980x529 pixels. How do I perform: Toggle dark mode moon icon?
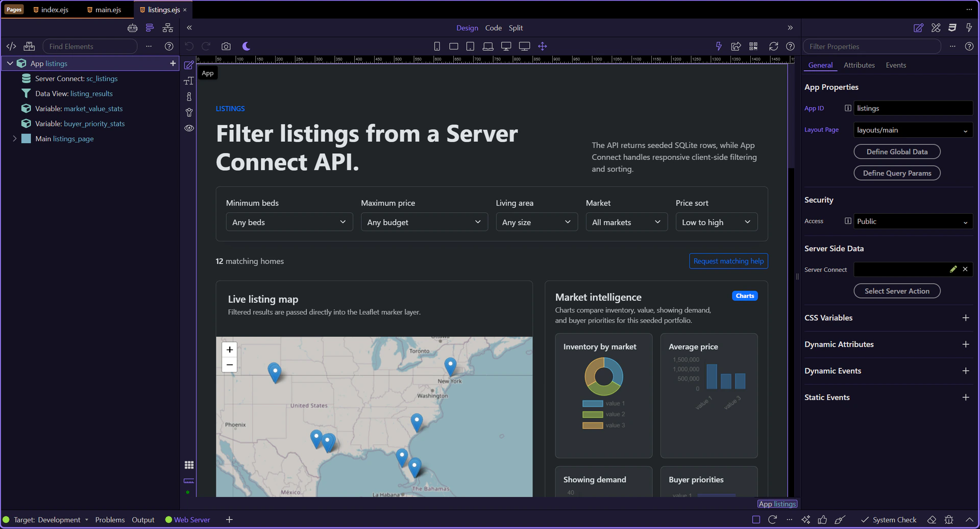click(246, 46)
